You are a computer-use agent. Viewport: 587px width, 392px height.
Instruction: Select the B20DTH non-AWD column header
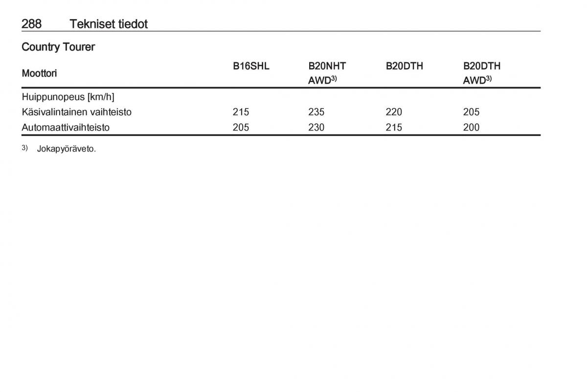(x=404, y=66)
